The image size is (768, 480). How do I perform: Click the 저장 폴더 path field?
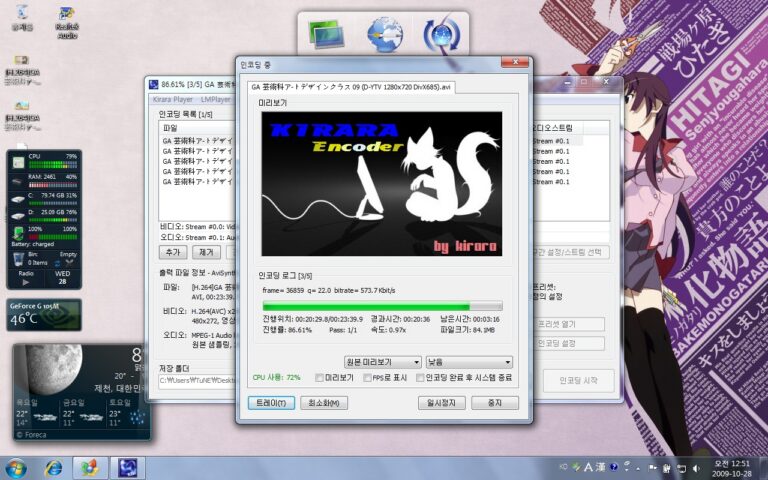tap(197, 381)
